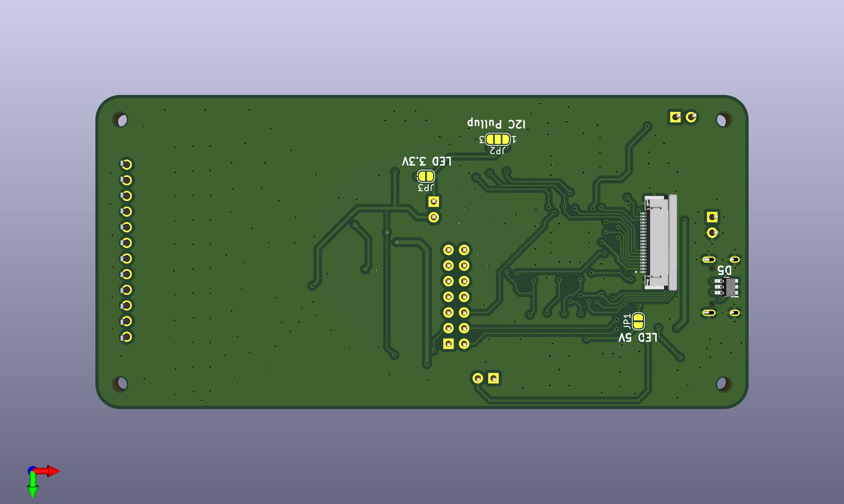
Task: Click the topmost pin of the left-edge 12-pin header
Action: click(x=126, y=165)
